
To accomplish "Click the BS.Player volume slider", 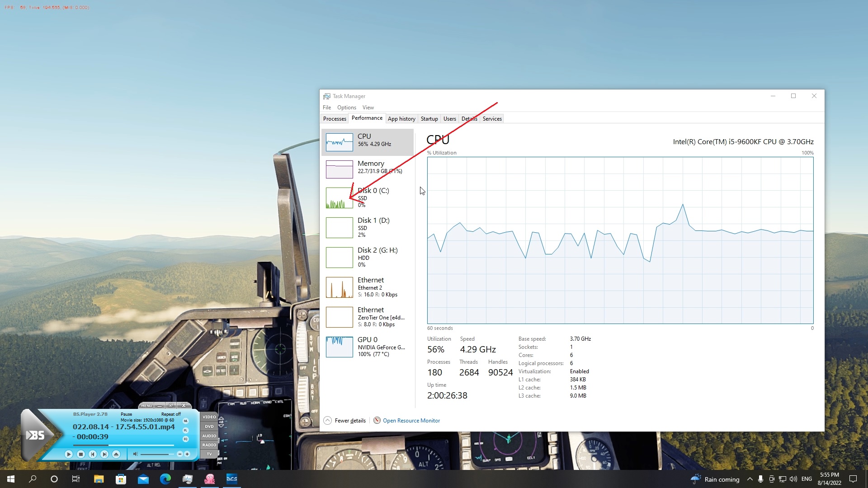I will [157, 454].
